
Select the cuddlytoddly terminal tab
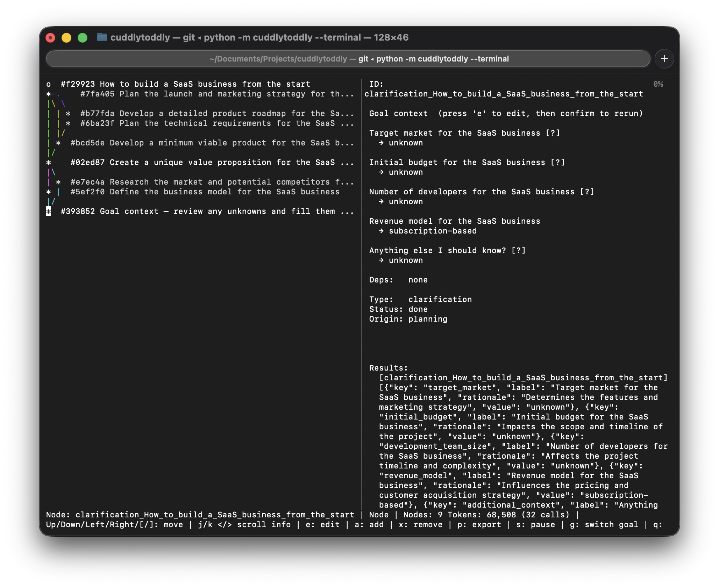coord(348,59)
